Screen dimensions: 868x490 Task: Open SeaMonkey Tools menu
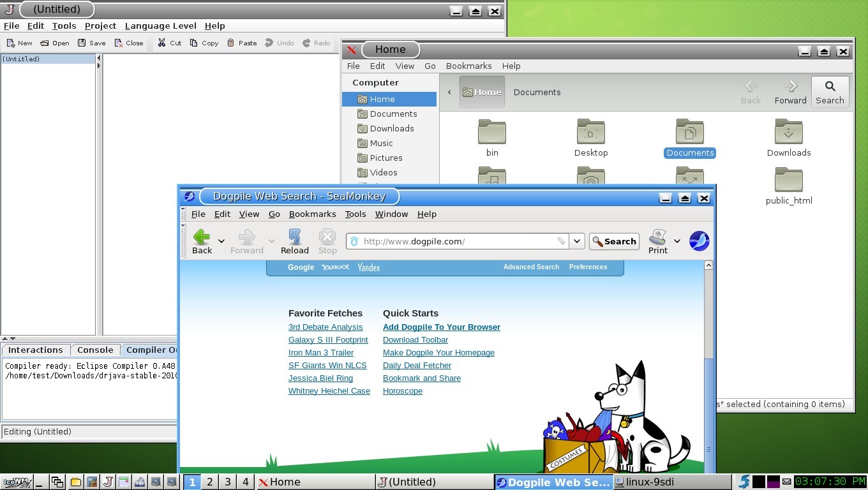(355, 214)
